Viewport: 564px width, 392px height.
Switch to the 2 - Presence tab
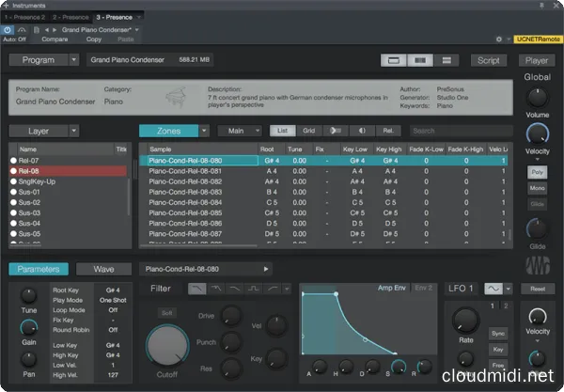coord(70,17)
